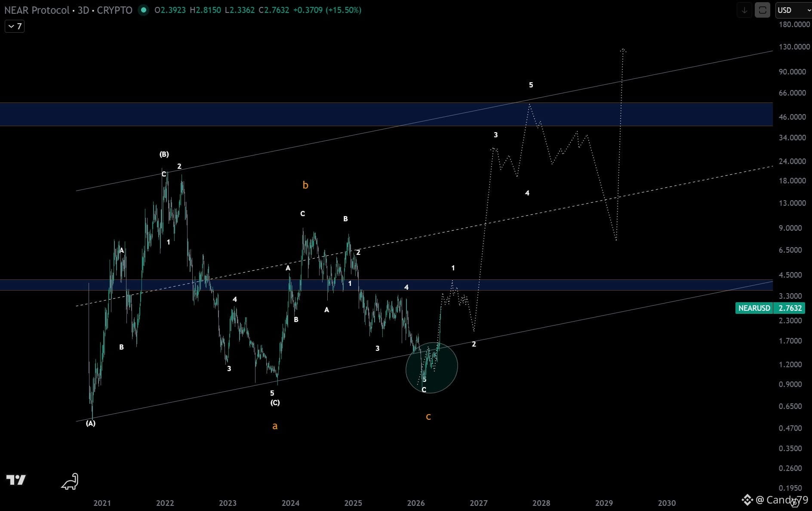The image size is (812, 511).
Task: Click the dinosaur icon near the chart bottom
Action: pos(70,482)
